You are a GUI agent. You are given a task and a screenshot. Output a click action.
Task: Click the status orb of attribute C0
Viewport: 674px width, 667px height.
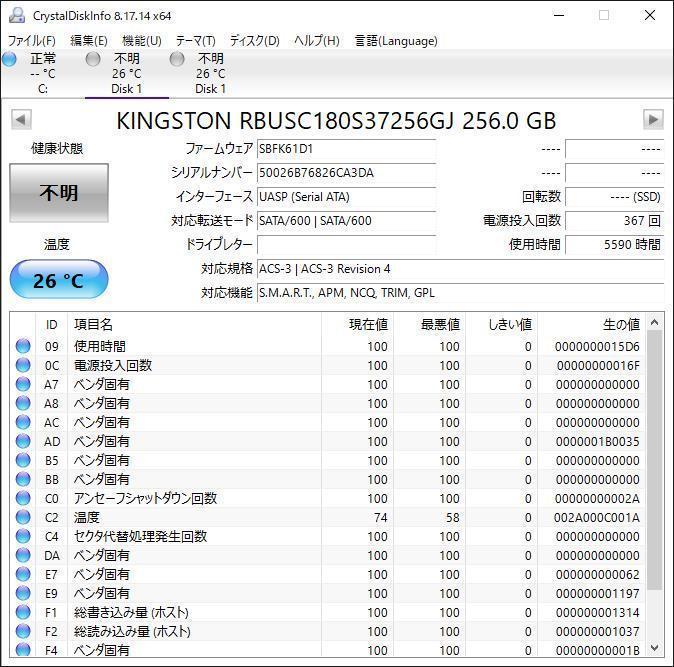click(23, 498)
